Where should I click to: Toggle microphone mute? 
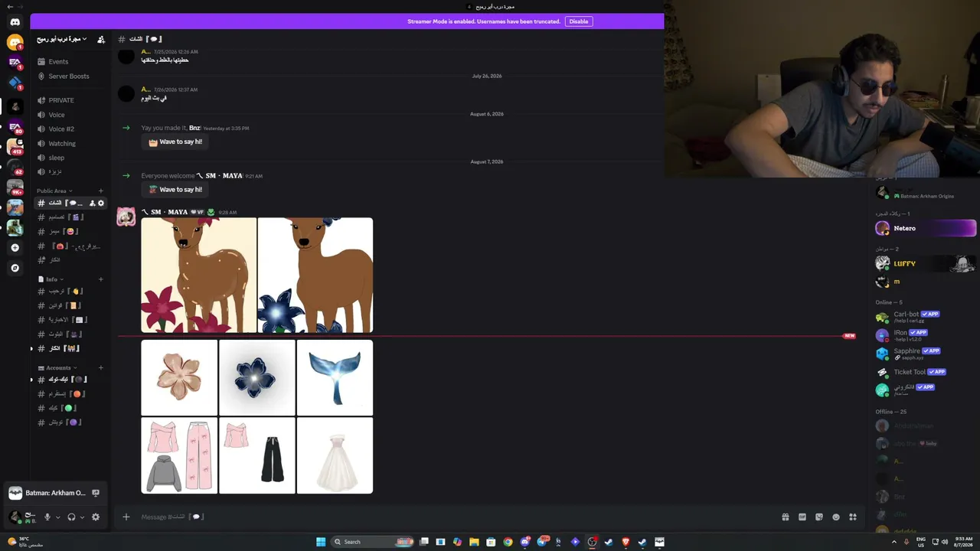[47, 517]
